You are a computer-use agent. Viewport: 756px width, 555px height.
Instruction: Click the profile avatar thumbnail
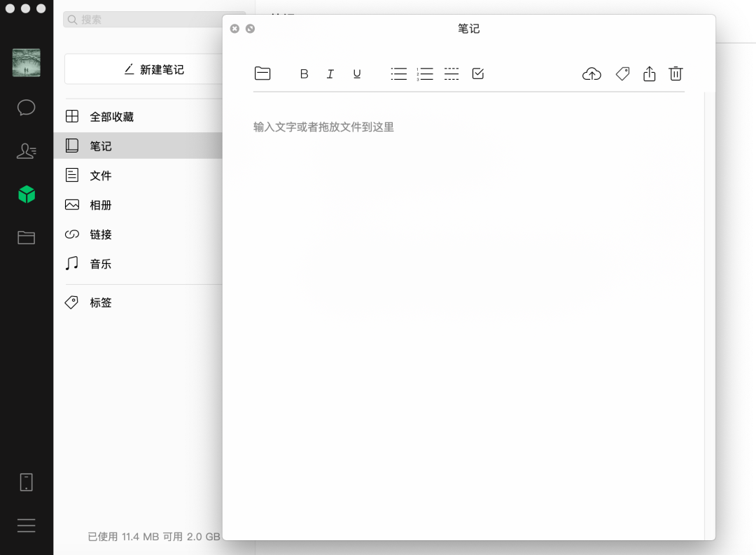click(x=27, y=63)
